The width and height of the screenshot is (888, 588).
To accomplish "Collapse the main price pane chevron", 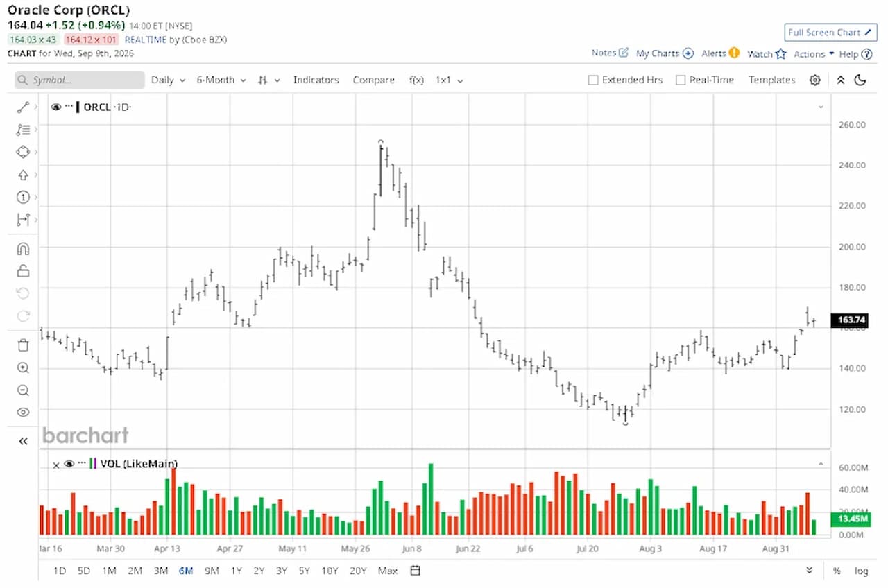I will pos(821,107).
